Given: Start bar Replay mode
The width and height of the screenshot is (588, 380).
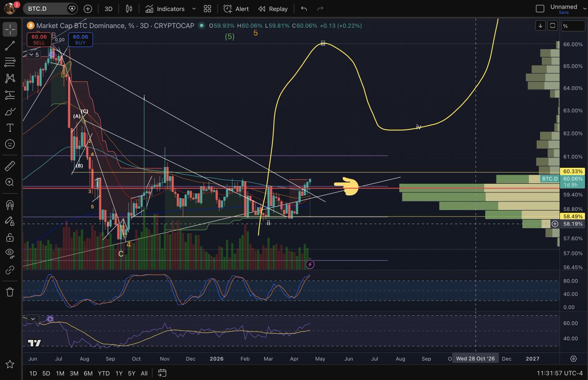Looking at the screenshot, I should (273, 9).
